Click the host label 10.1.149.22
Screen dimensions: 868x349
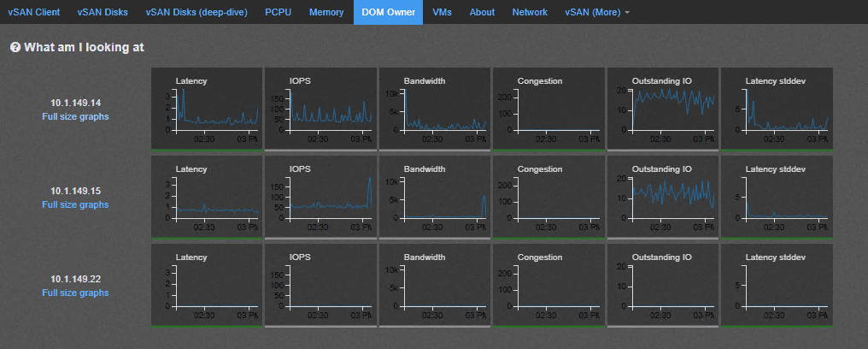[75, 279]
